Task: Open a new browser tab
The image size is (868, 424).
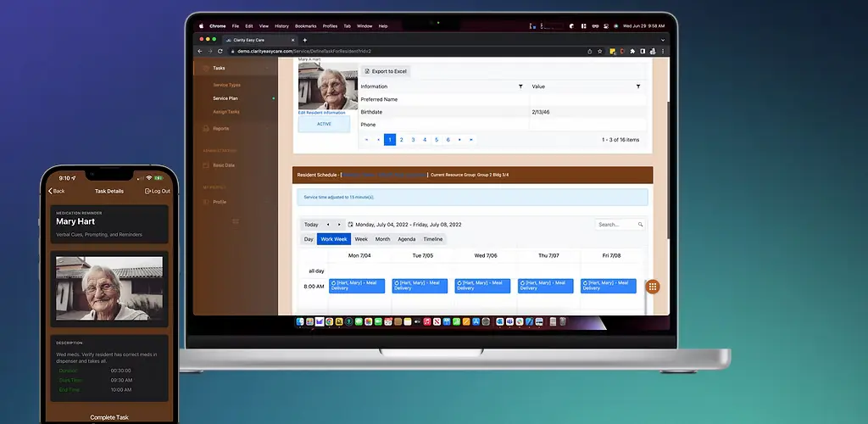Action: (x=304, y=40)
